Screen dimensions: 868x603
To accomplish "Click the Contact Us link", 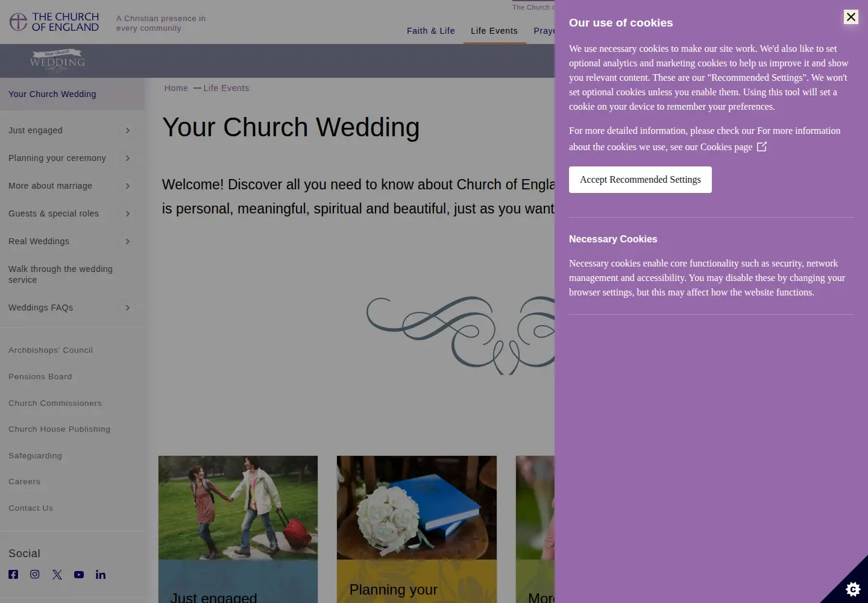I will coord(31,508).
